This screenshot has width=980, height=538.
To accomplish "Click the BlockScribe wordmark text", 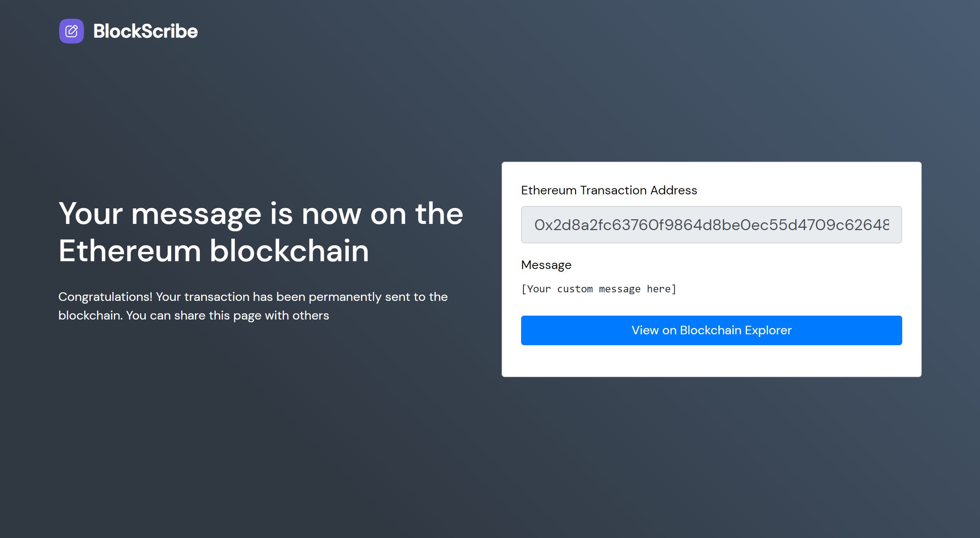I will (145, 31).
